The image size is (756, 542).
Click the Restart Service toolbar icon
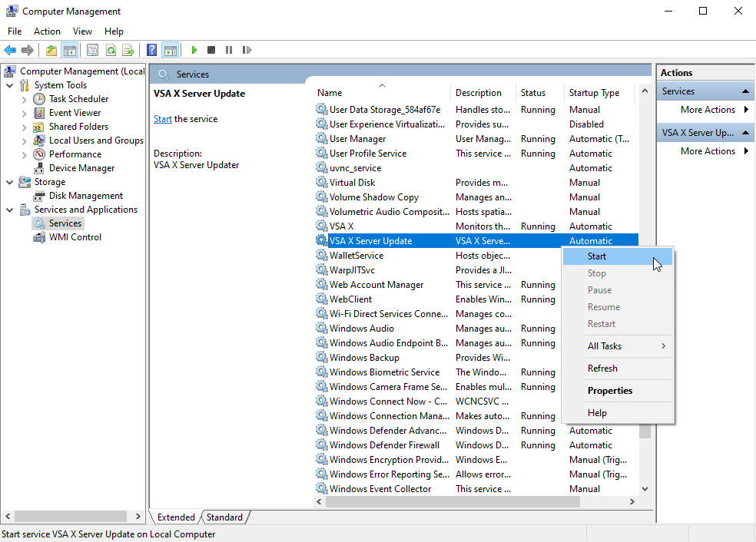pos(247,50)
